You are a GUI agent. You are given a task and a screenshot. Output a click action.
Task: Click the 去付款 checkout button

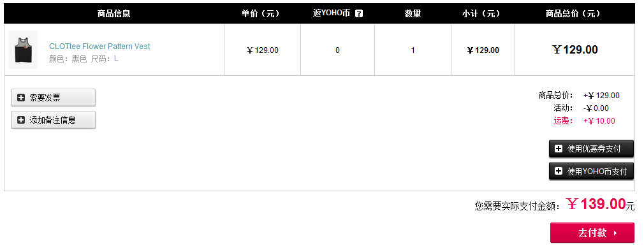coord(592,233)
